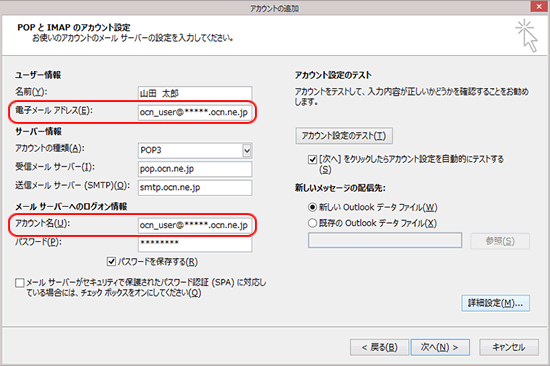550x366 pixels.
Task: Toggle パスワードを保存する checkbox
Action: click(111, 261)
